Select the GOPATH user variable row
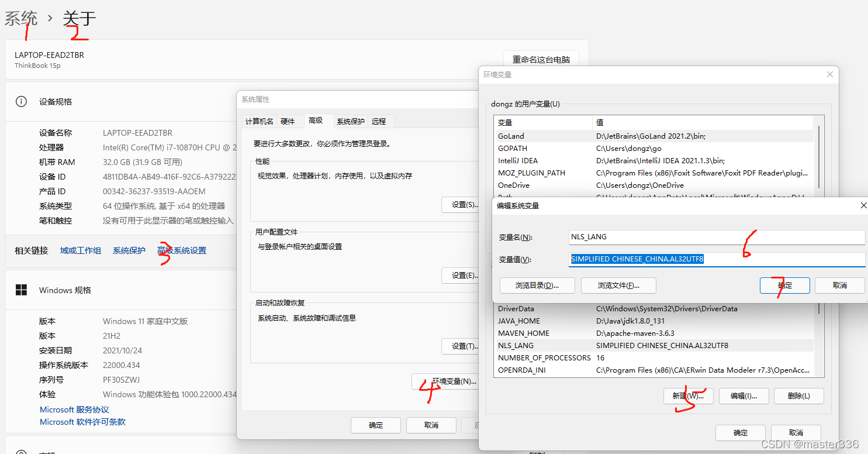 653,148
